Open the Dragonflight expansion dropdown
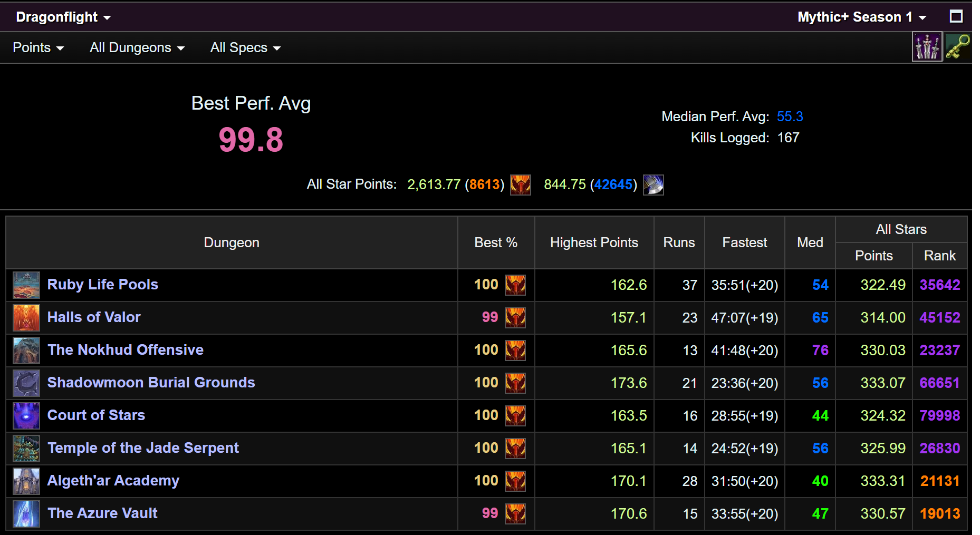The width and height of the screenshot is (980, 535). pos(63,17)
